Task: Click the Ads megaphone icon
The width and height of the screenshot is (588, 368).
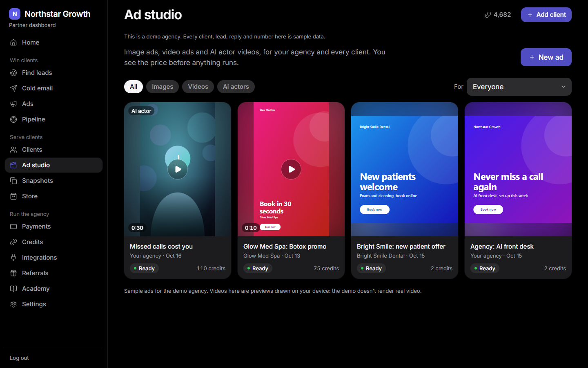Action: (x=13, y=104)
